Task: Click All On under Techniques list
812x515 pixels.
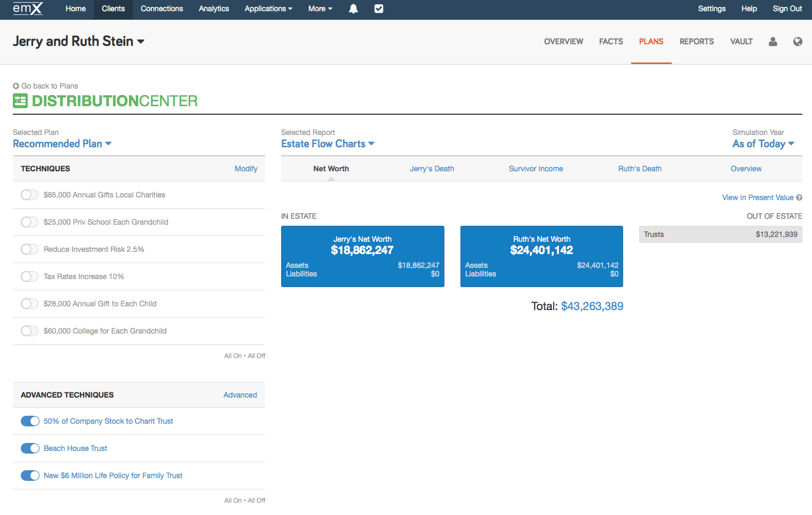Action: click(233, 356)
